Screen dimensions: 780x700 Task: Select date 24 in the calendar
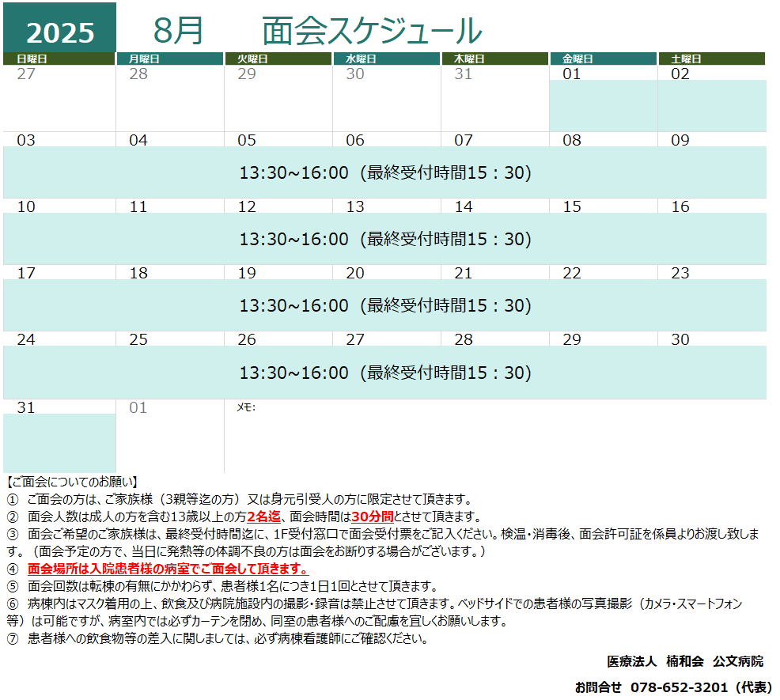tap(26, 339)
